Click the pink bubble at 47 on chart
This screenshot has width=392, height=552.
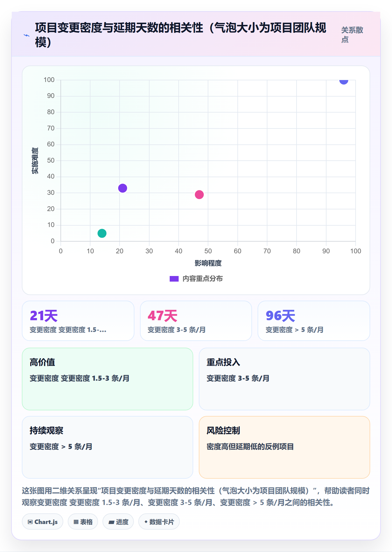pyautogui.click(x=199, y=195)
